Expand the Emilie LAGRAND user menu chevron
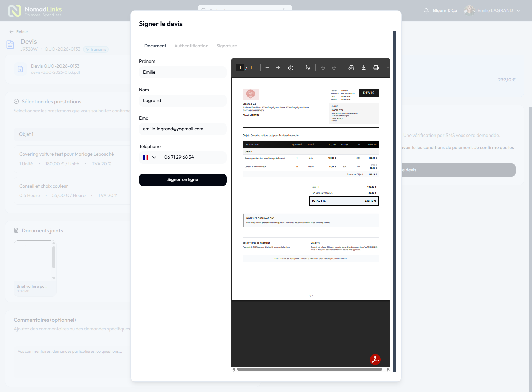The image size is (532, 392). (518, 11)
